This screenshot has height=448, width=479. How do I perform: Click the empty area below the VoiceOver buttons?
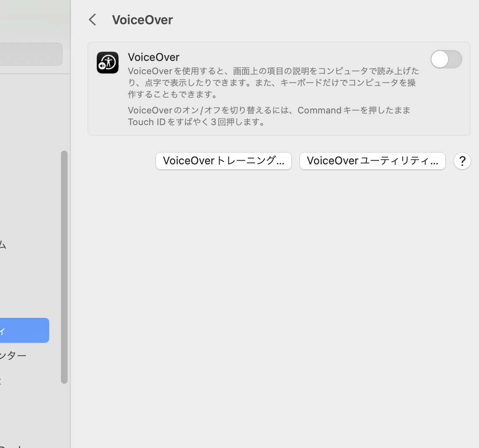click(275, 292)
